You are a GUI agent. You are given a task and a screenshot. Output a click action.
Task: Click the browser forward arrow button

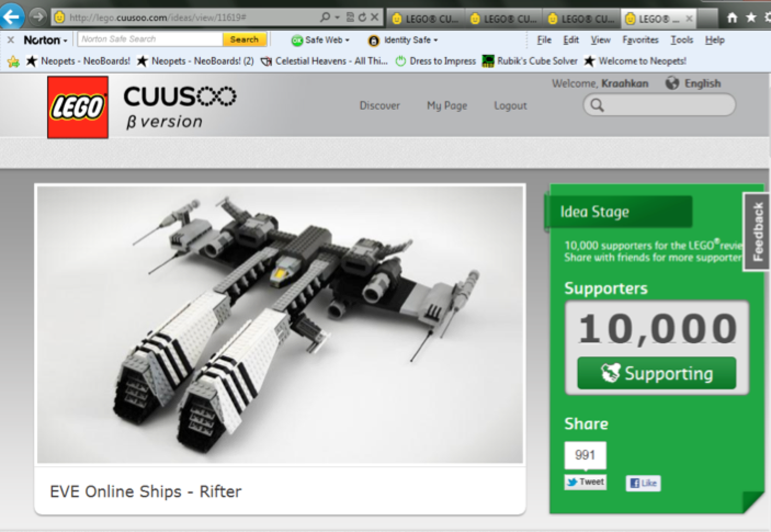pyautogui.click(x=37, y=17)
